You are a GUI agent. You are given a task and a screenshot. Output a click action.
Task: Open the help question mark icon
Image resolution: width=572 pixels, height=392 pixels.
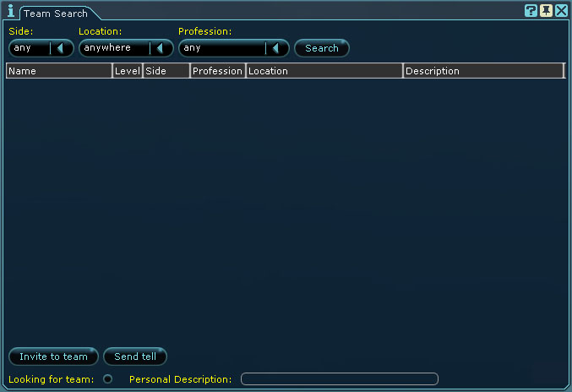pos(531,11)
